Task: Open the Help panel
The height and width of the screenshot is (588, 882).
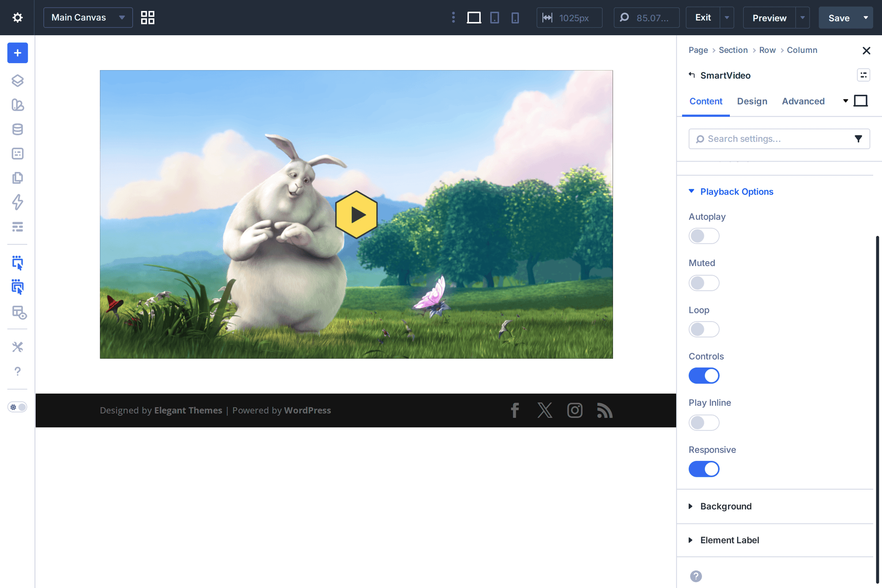Action: [17, 371]
